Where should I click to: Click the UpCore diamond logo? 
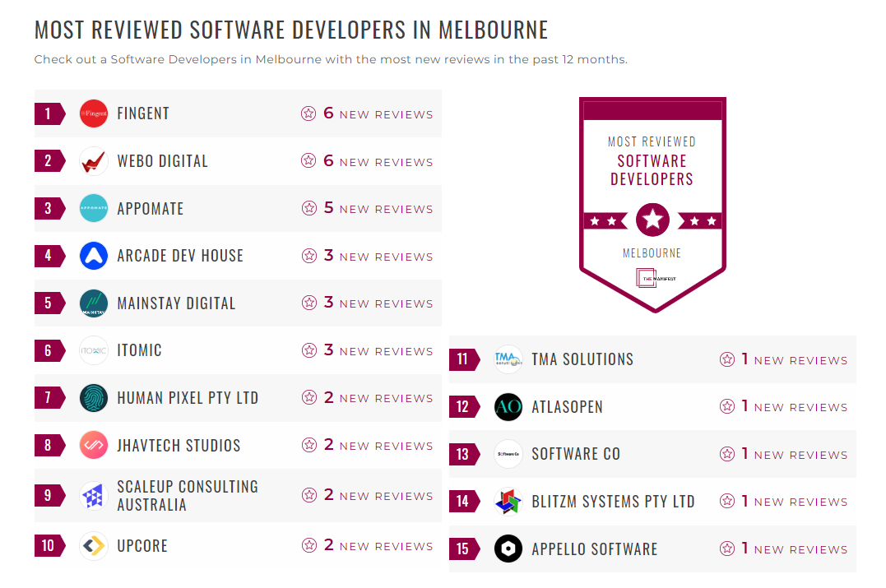click(x=93, y=545)
